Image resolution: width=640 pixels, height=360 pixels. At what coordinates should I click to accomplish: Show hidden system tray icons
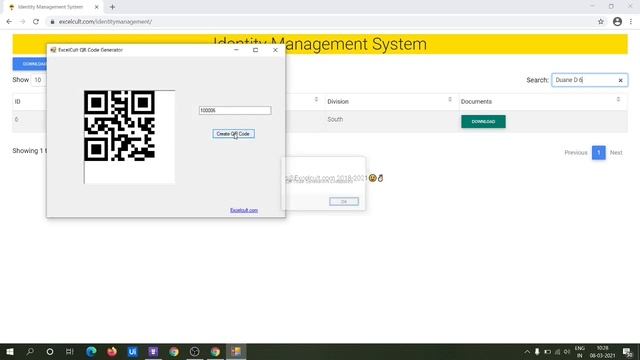527,351
